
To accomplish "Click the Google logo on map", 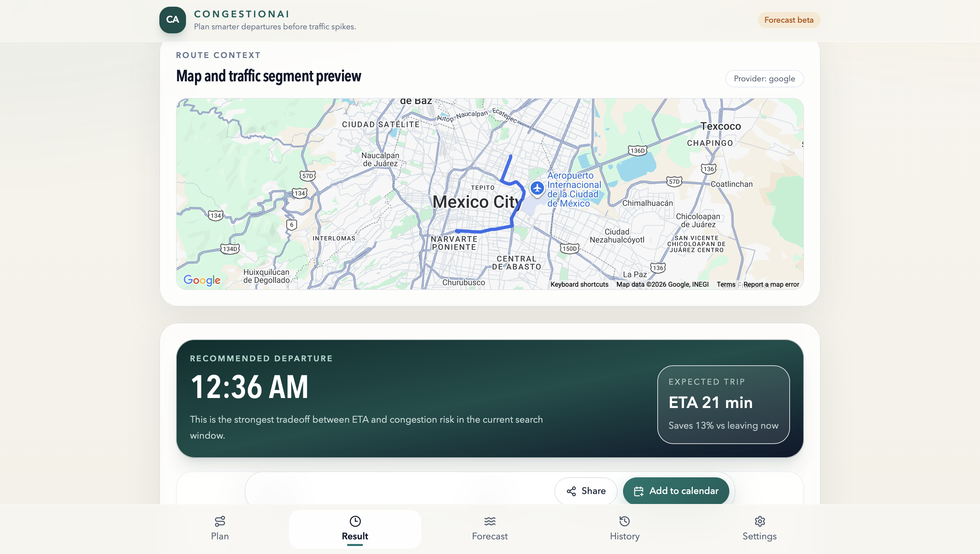I will (202, 280).
